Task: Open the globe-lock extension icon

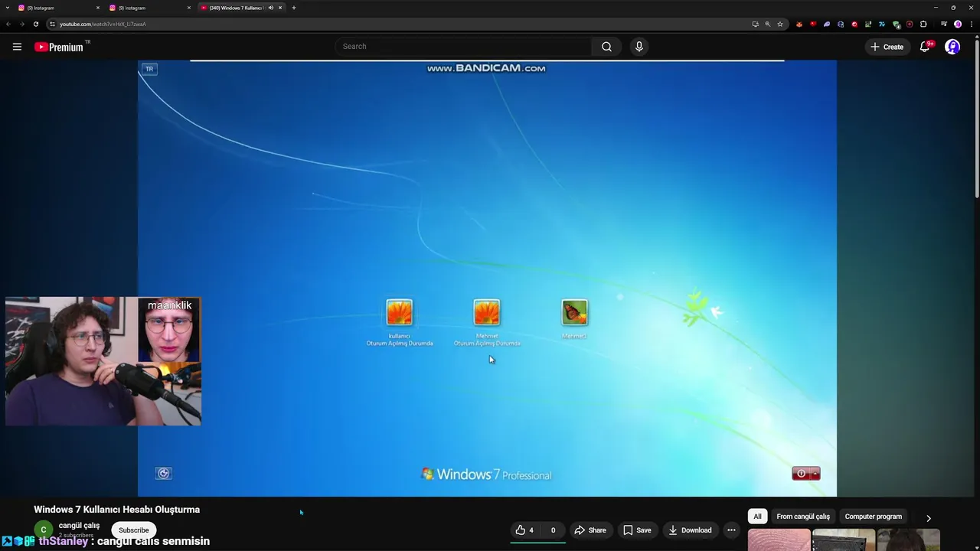Action: (841, 24)
